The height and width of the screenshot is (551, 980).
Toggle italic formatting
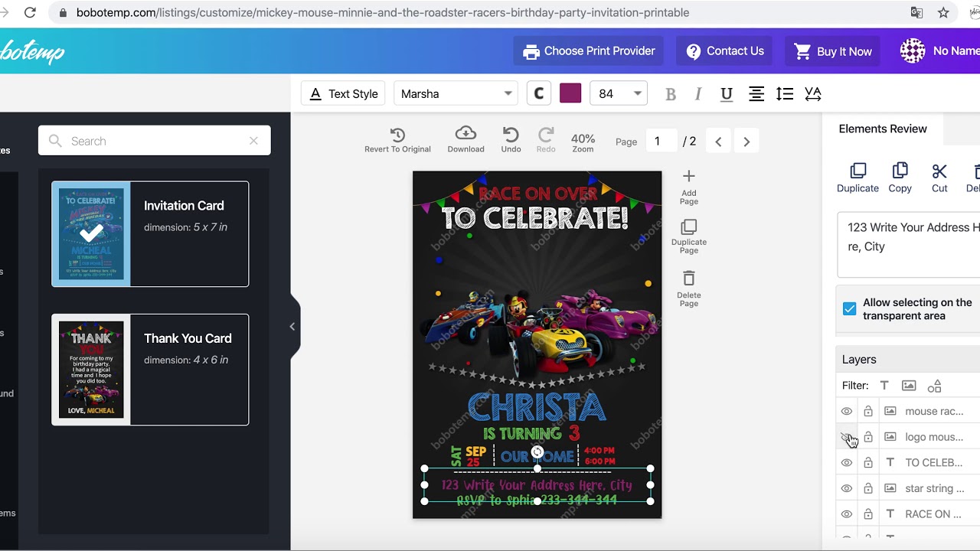pos(698,94)
